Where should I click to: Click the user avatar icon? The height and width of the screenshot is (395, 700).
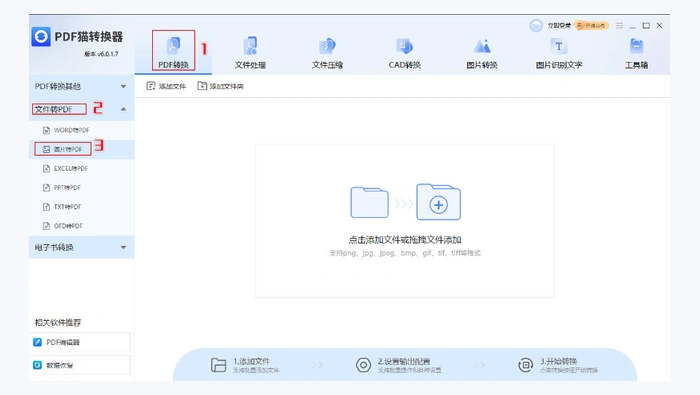tap(536, 25)
